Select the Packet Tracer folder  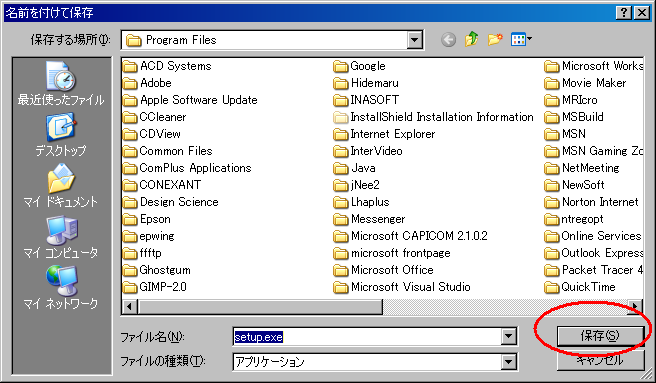[594, 270]
